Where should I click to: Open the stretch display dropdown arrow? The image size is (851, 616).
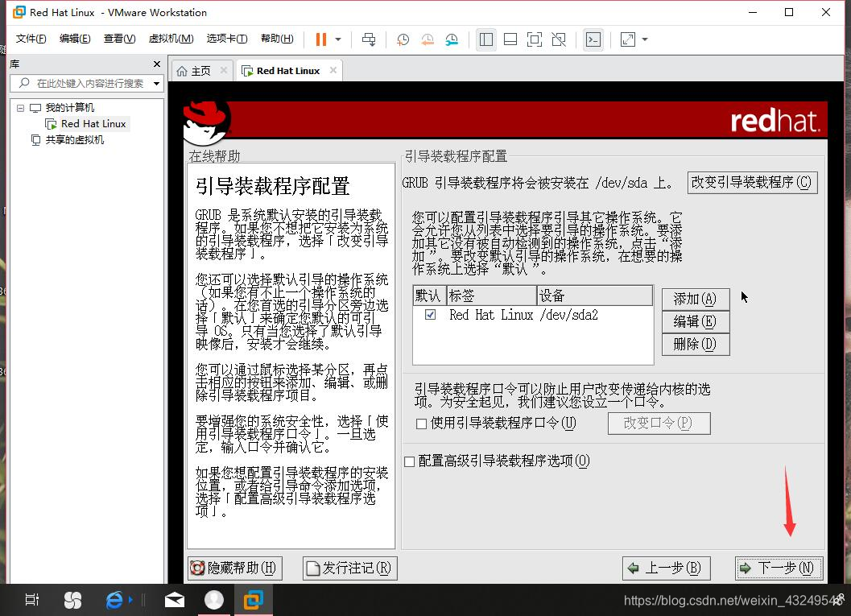coord(645,39)
